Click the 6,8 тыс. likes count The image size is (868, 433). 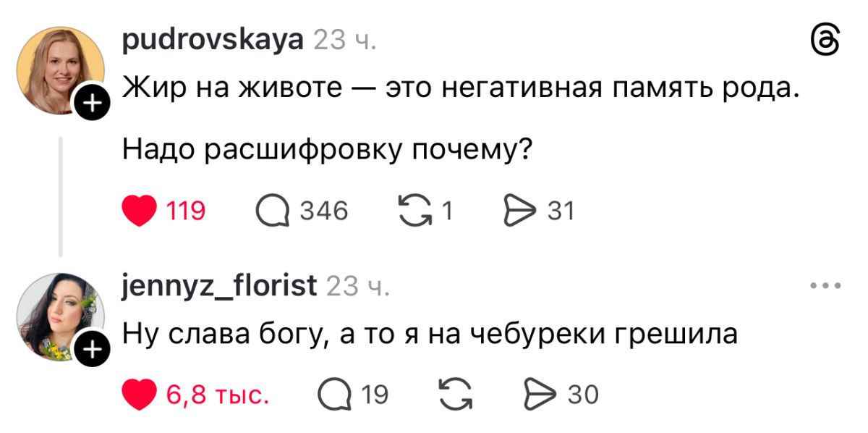click(x=218, y=395)
